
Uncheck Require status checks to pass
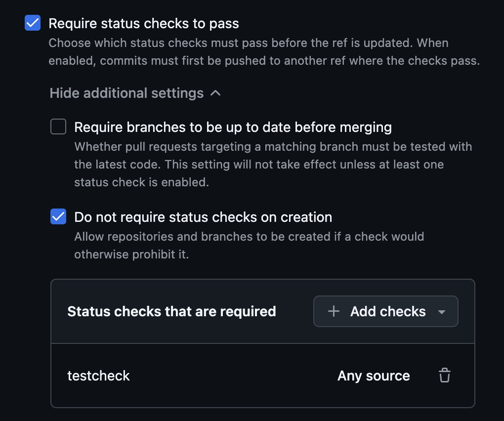click(33, 23)
